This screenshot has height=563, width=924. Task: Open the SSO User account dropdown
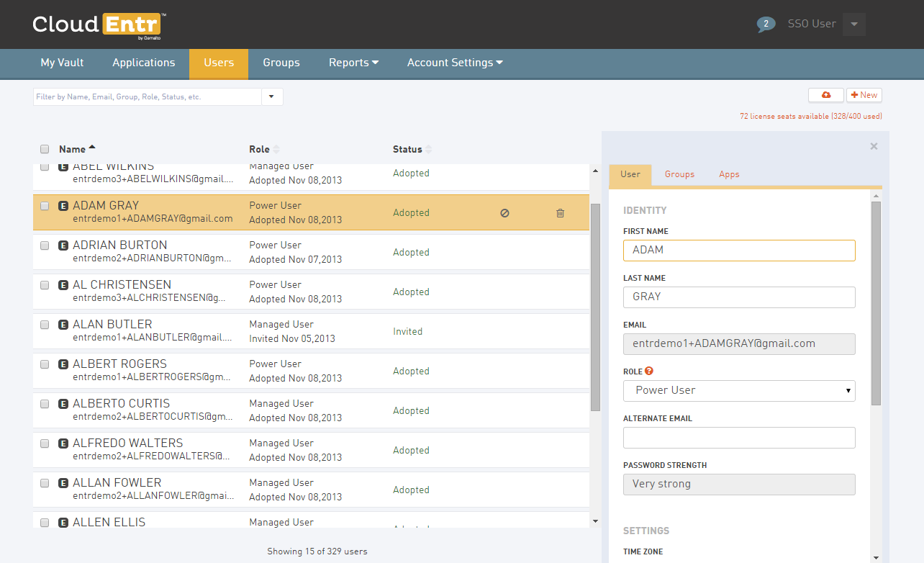point(853,24)
